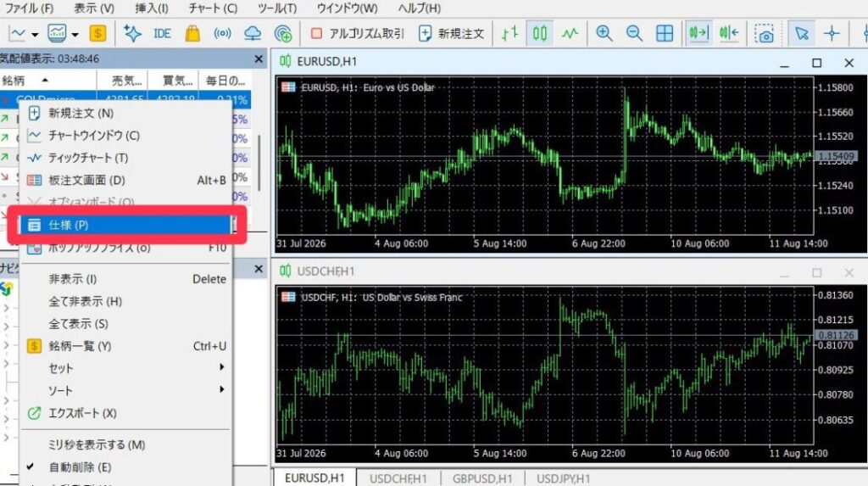Open the 表示 (V) menu

(x=94, y=8)
